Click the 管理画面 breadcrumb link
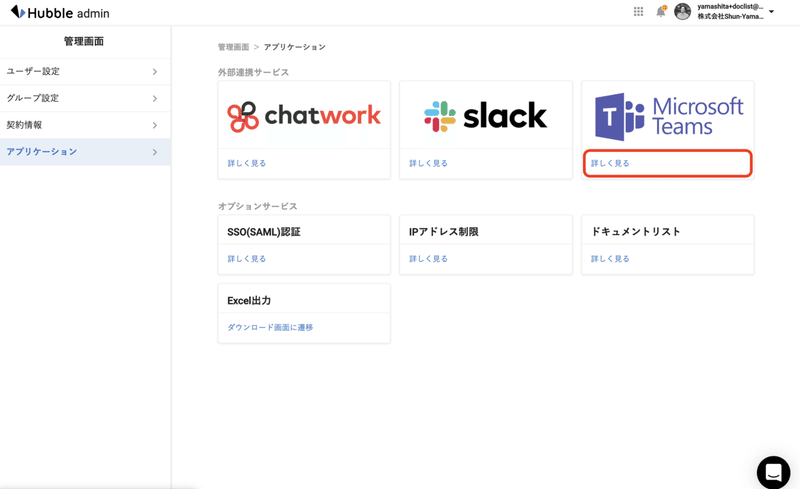 pos(233,47)
